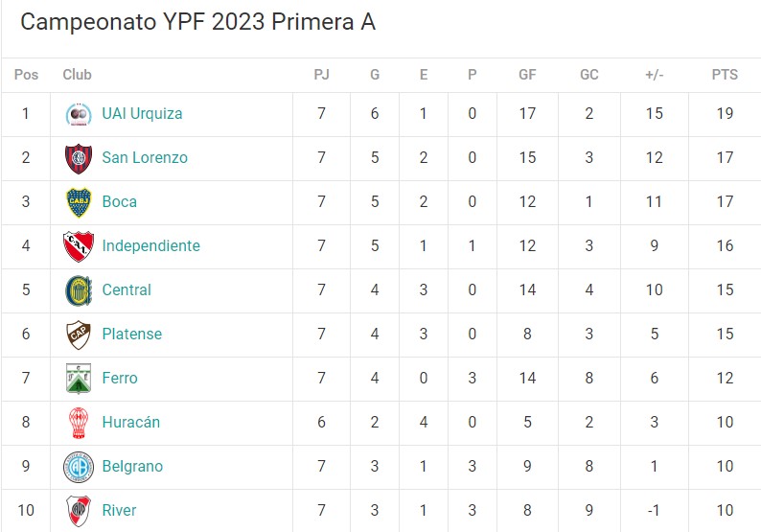The width and height of the screenshot is (761, 532).
Task: Click the Rosario Central crest
Action: (79, 290)
